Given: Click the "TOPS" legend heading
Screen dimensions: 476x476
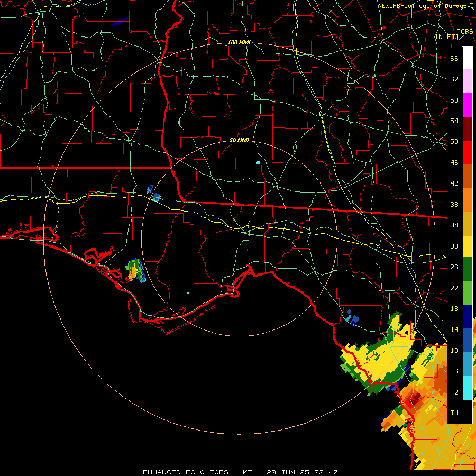Looking at the screenshot, I should point(465,32).
